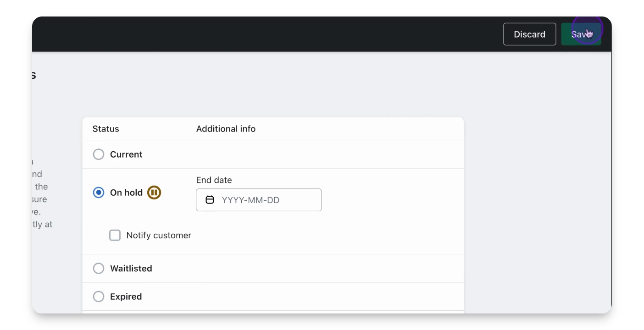Choose the Waitlisted radio button
The width and height of the screenshot is (644, 330).
pyautogui.click(x=99, y=269)
